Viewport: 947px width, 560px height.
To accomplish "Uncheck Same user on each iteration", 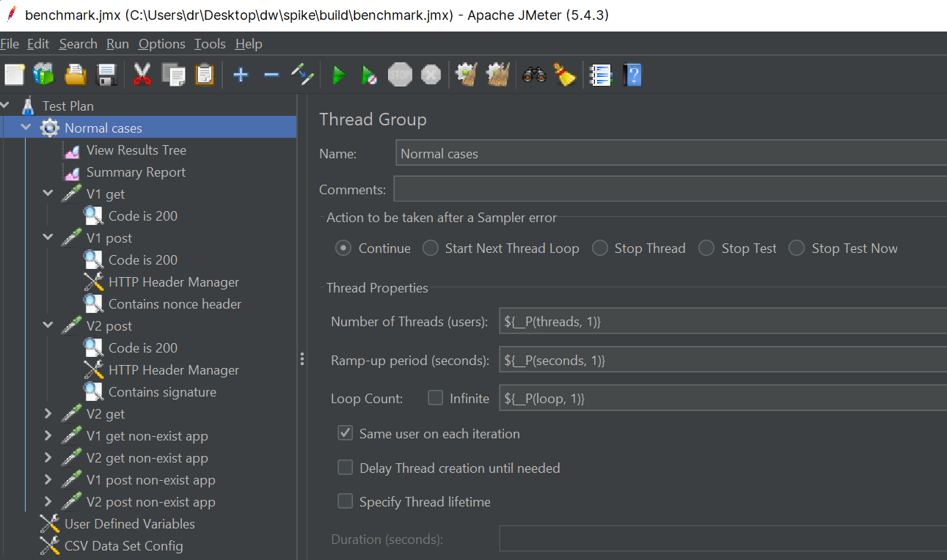I will tap(345, 433).
